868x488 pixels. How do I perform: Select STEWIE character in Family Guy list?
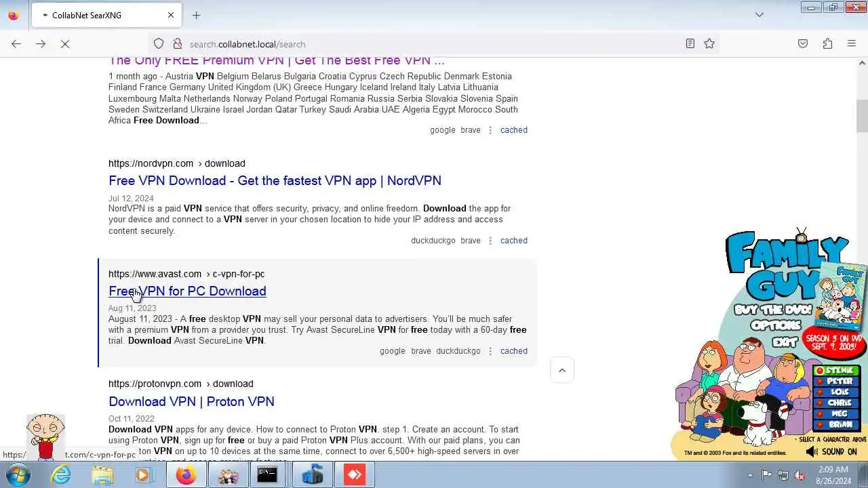click(x=837, y=371)
